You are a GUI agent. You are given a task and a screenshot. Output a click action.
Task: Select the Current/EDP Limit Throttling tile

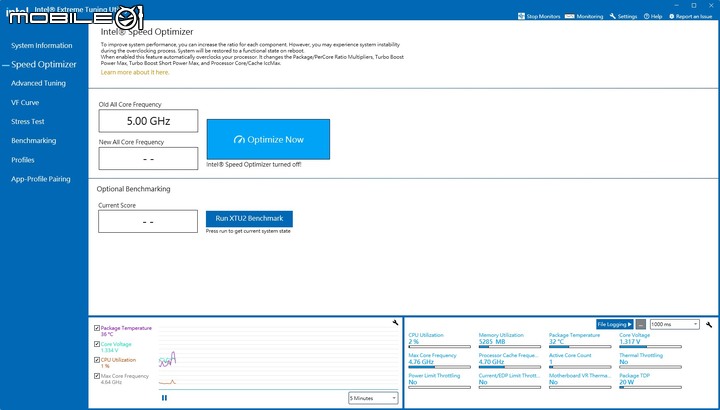coord(510,381)
